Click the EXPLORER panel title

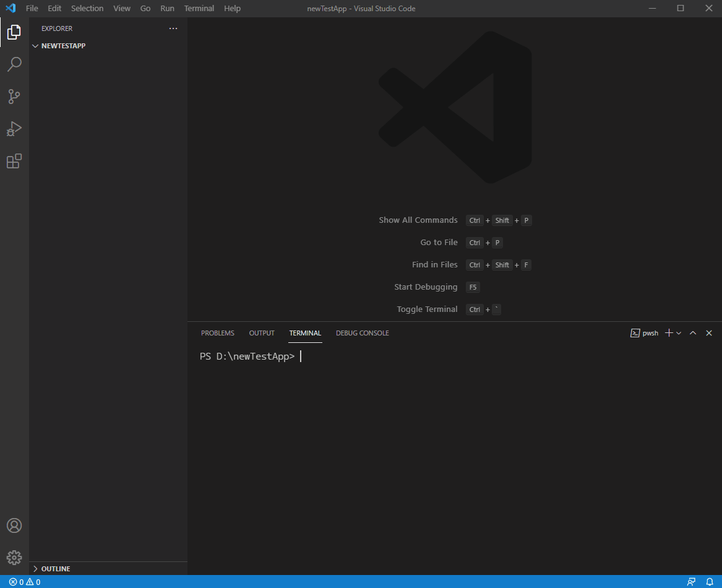pos(57,28)
